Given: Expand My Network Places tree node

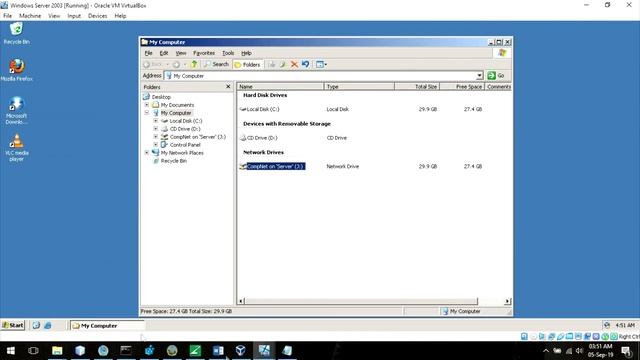Looking at the screenshot, I should click(147, 153).
